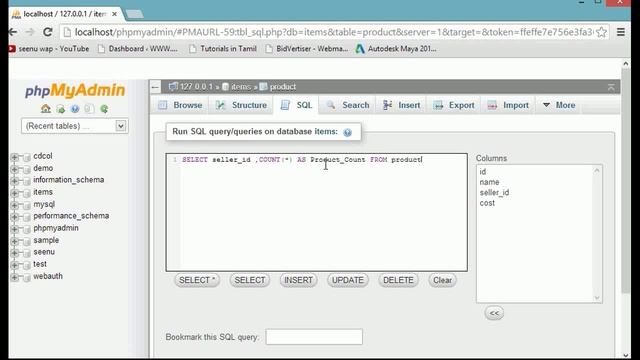Click the items breadcrumb link
640x360 pixels.
click(241, 87)
